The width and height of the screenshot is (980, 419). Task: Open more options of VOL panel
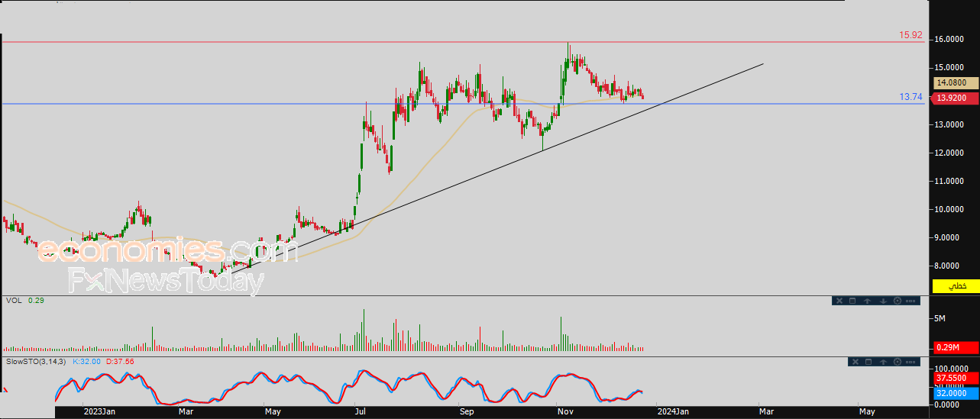(910, 301)
